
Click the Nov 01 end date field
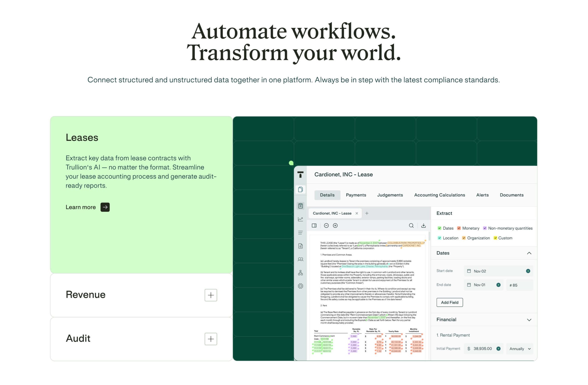point(483,285)
